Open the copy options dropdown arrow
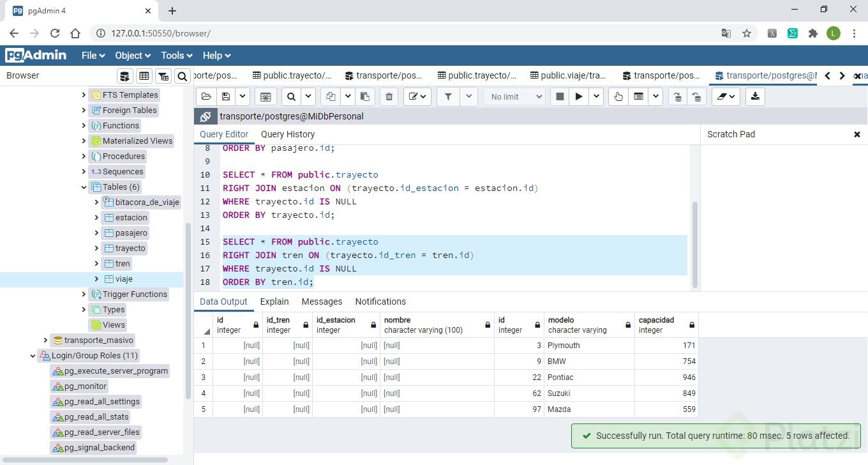Screen dimensions: 868x465 pos(348,96)
